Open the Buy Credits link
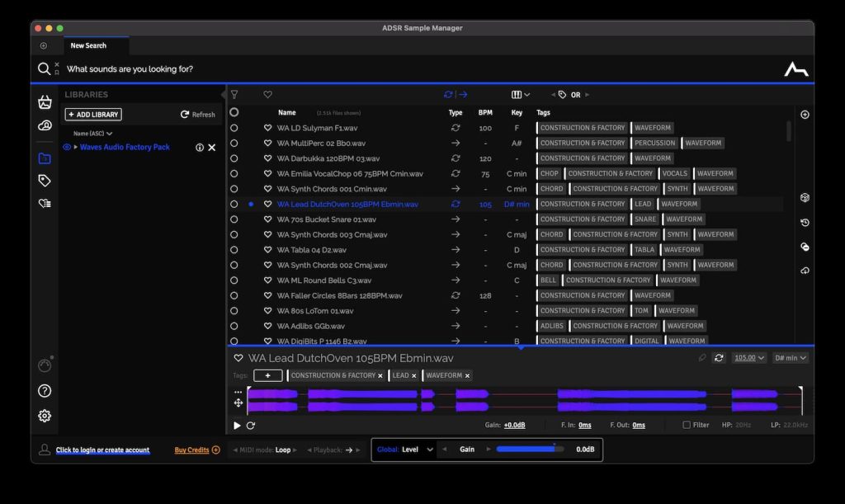The image size is (845, 504). click(197, 450)
